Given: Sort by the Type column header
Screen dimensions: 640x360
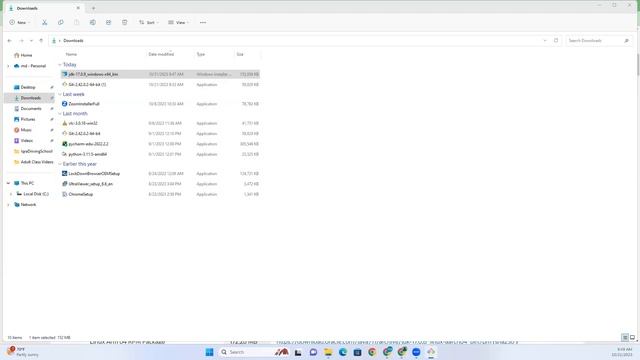Looking at the screenshot, I should (201, 54).
